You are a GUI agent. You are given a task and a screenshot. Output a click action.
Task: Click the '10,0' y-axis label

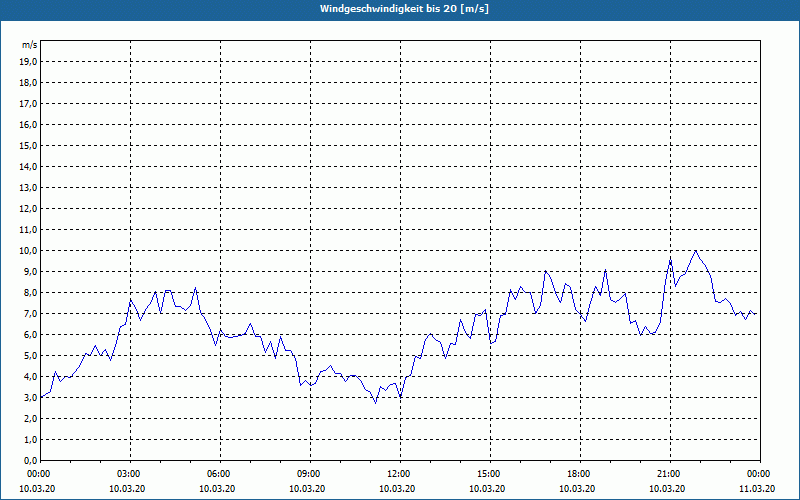point(28,251)
